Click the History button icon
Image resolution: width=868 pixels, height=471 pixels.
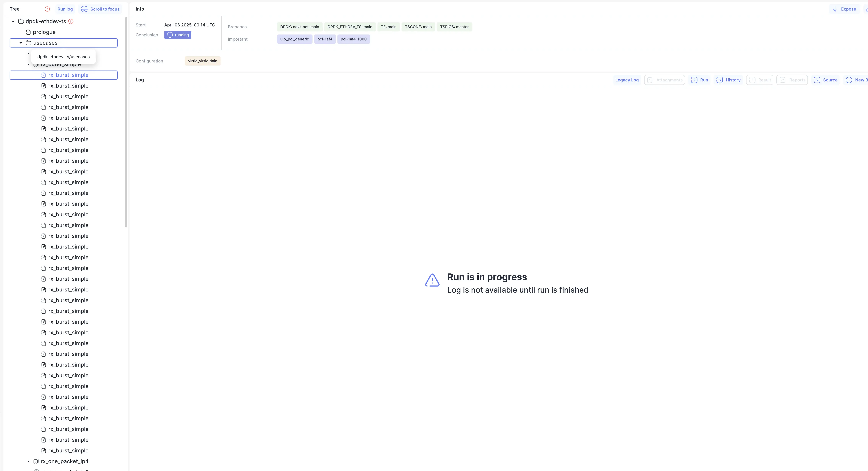(x=719, y=80)
